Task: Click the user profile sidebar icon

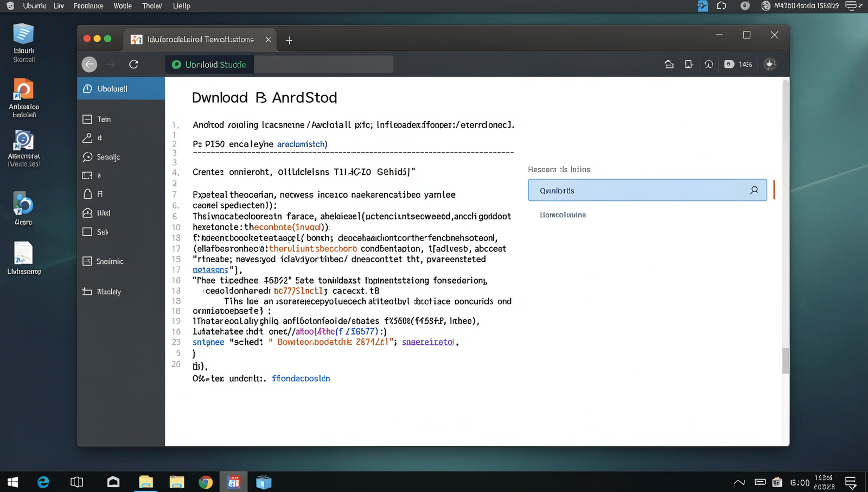Action: click(x=87, y=138)
